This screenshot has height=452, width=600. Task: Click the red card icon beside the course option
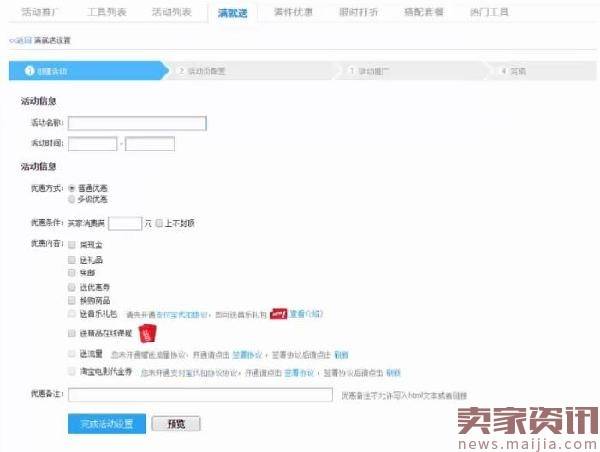click(148, 333)
